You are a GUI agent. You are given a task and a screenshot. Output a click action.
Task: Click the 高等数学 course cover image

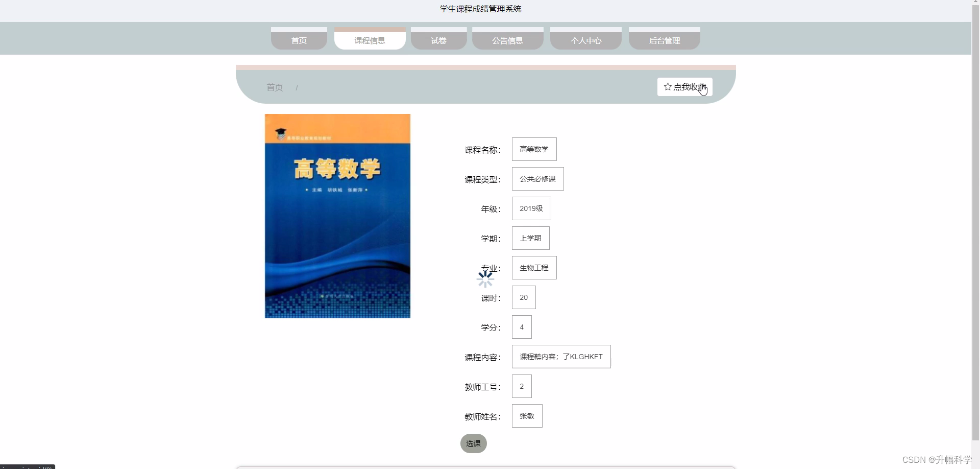click(x=337, y=216)
